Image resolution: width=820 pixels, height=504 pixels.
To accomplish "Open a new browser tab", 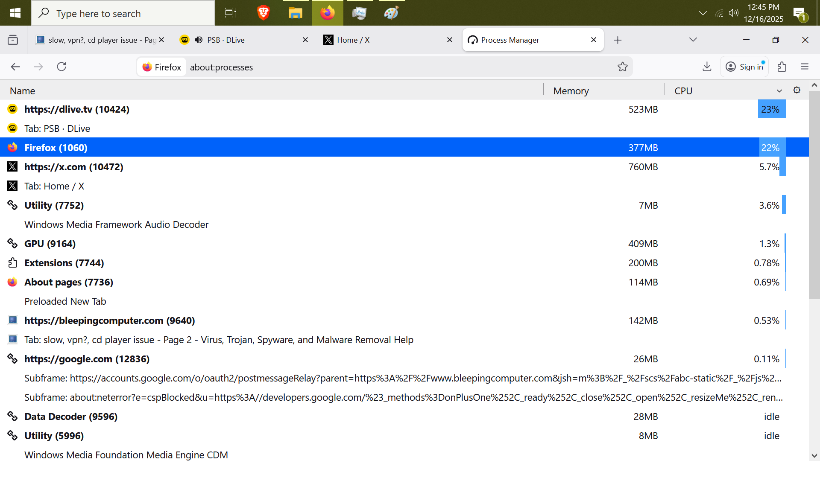I will click(618, 40).
